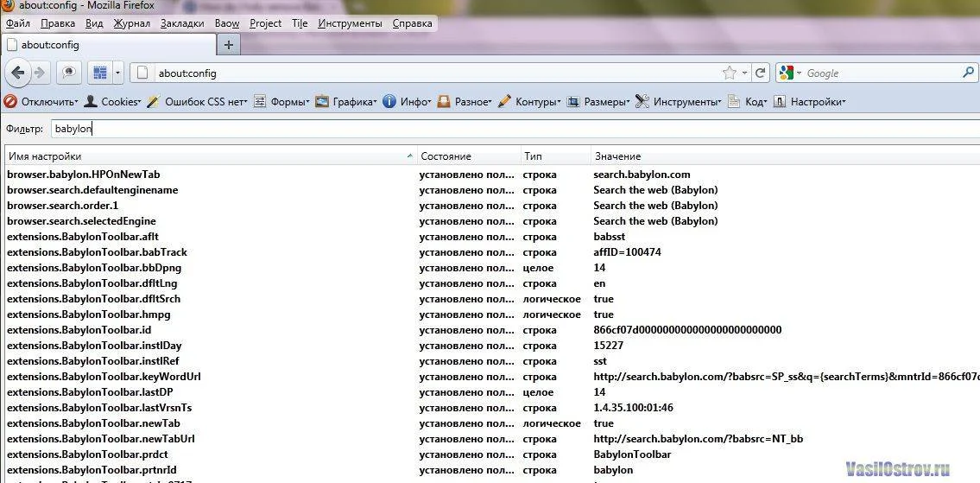Select the extensions.BabylonToolbar.aflt row
Screen dimensions: 980x483
pyautogui.click(x=492, y=237)
